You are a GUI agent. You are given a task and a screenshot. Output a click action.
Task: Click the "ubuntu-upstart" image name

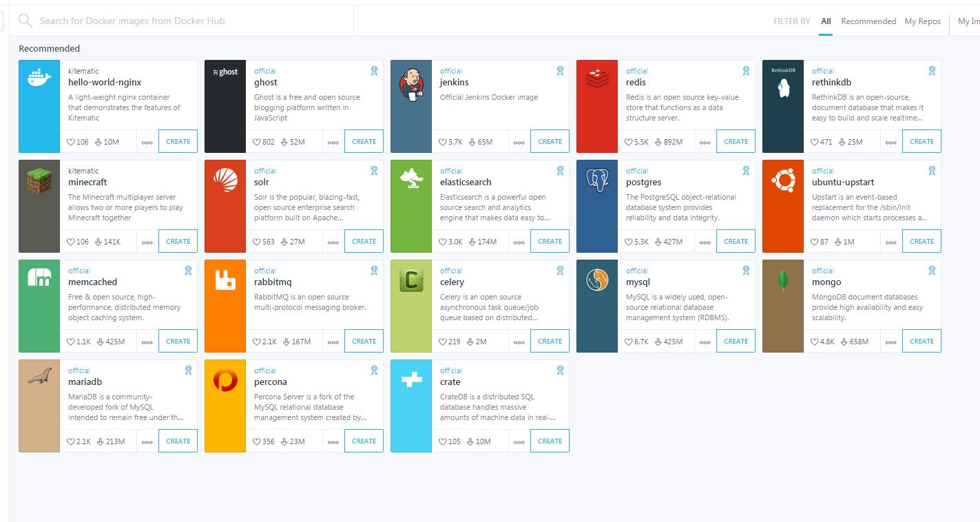click(843, 182)
